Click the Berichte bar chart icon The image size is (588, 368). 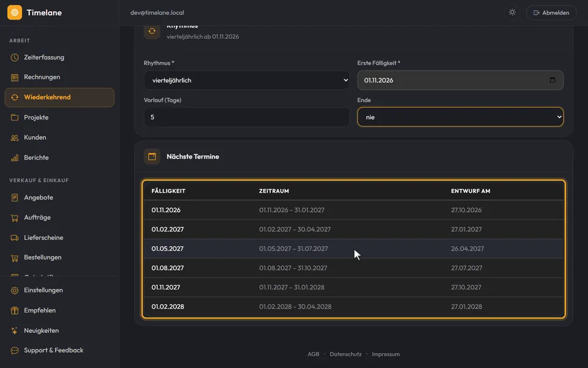pos(15,158)
